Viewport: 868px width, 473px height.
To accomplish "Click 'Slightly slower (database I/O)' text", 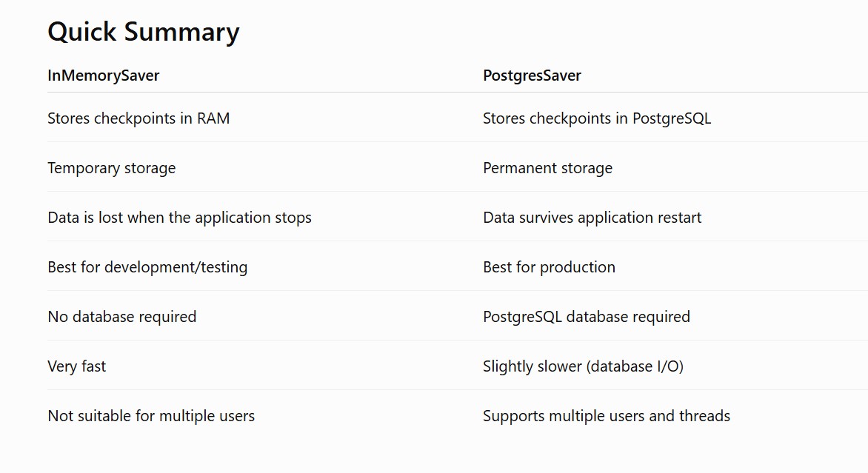I will [583, 366].
